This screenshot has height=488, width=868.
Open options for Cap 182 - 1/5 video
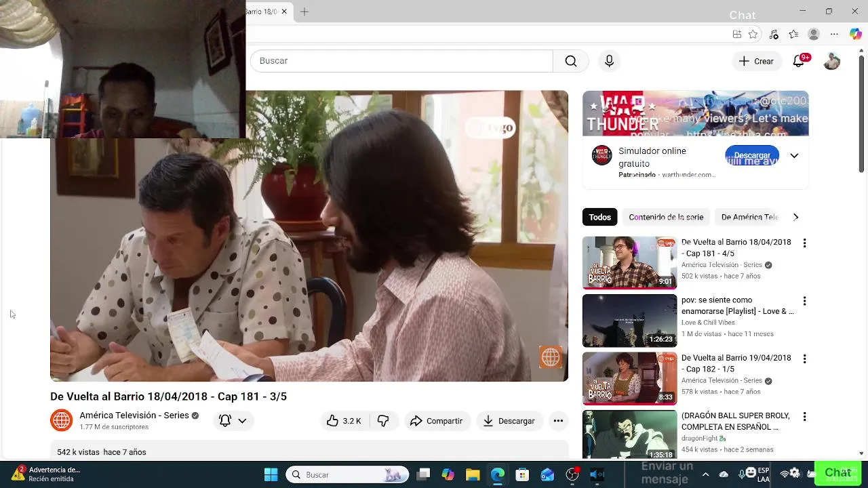pyautogui.click(x=804, y=359)
